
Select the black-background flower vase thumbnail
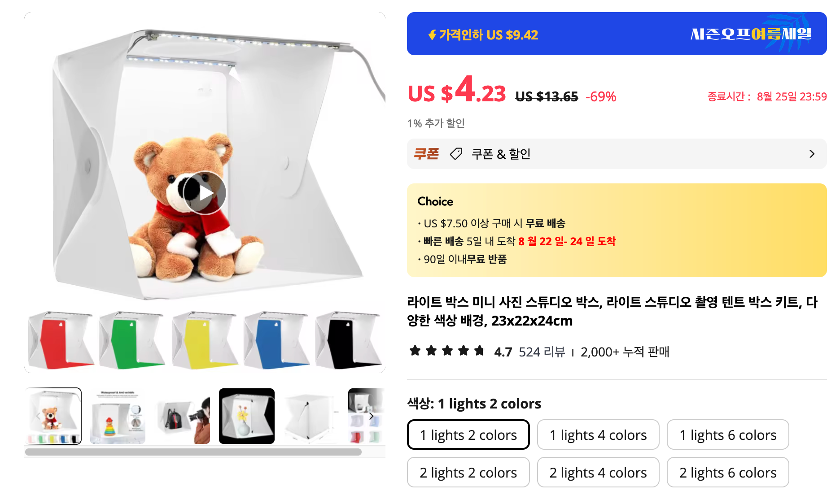click(247, 416)
